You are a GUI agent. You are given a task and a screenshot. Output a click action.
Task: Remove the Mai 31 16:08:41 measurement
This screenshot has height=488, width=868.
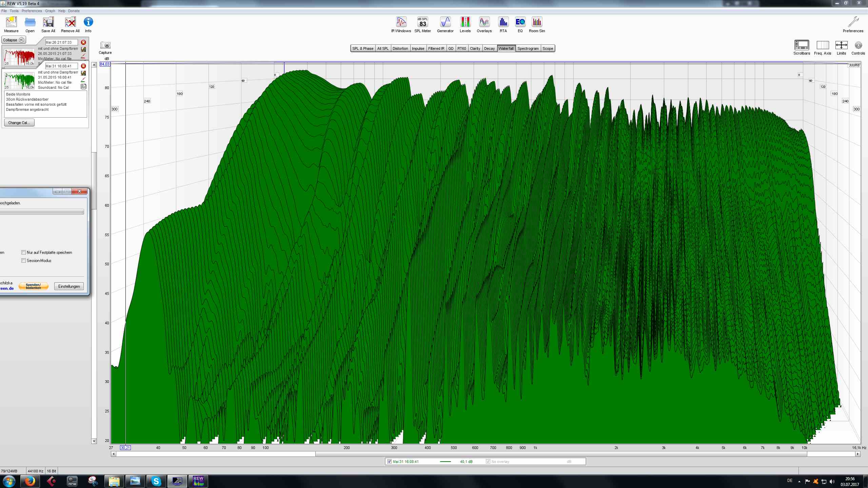click(x=83, y=66)
